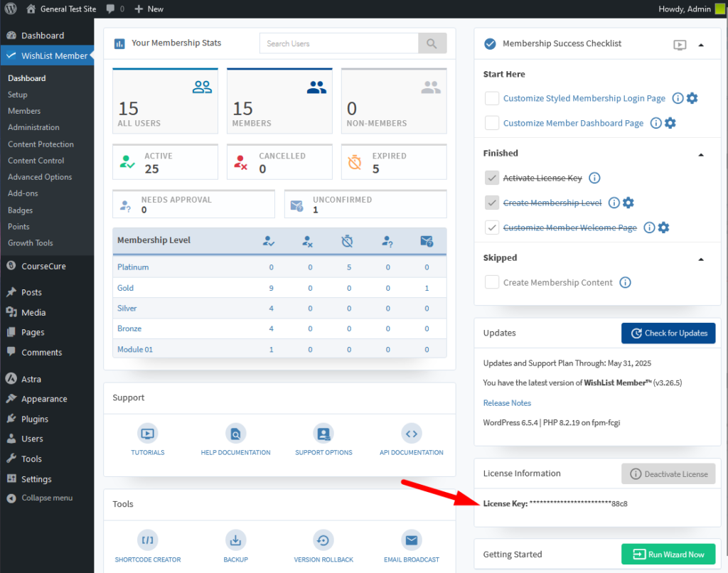Open the video icon beside Membership Success Checklist
728x573 pixels.
click(680, 44)
